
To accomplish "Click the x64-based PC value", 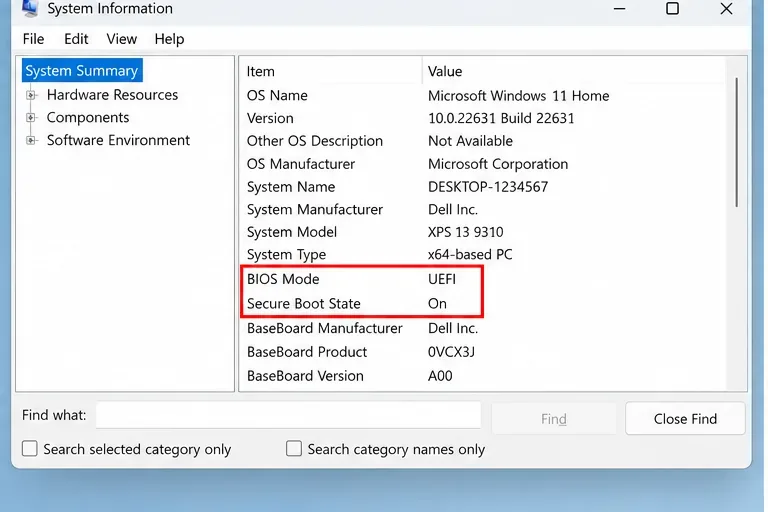I will coord(470,254).
